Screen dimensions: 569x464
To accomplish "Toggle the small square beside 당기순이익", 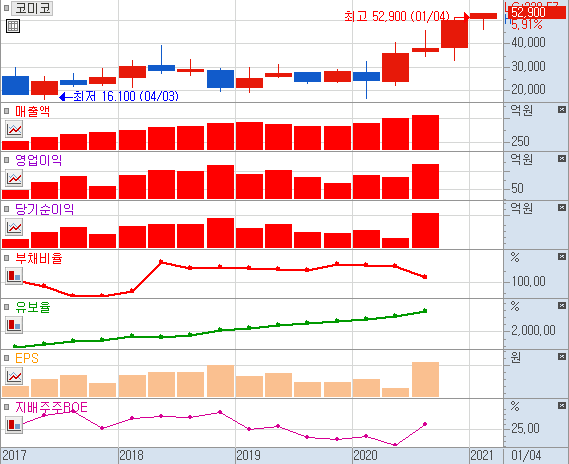I will pos(6,209).
